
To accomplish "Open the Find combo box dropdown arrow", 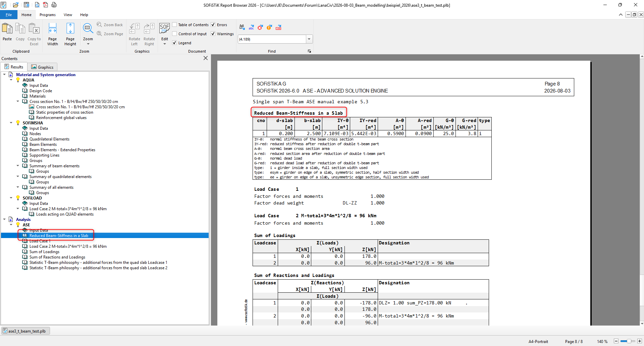I will click(309, 39).
